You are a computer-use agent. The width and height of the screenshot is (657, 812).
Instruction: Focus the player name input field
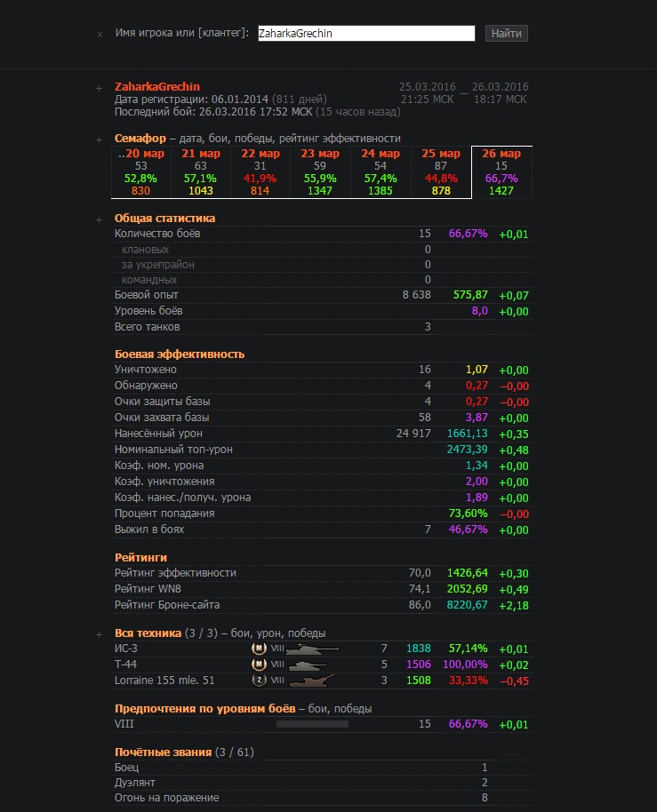[365, 34]
